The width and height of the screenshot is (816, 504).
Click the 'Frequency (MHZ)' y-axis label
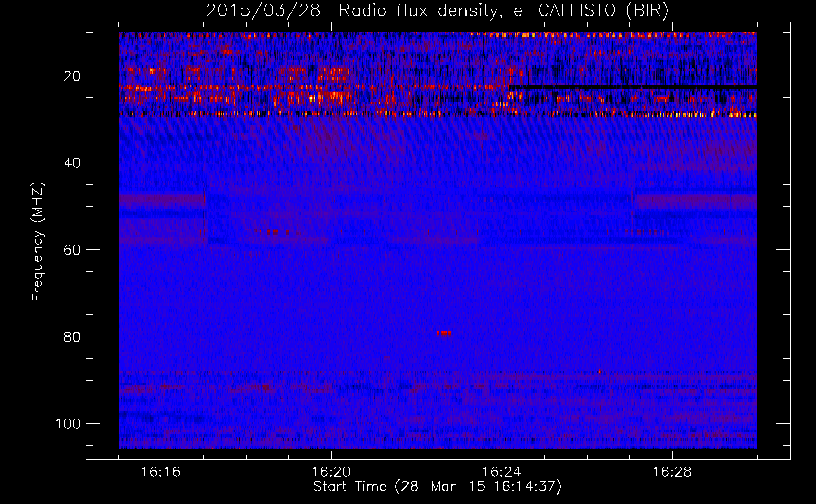(x=38, y=241)
